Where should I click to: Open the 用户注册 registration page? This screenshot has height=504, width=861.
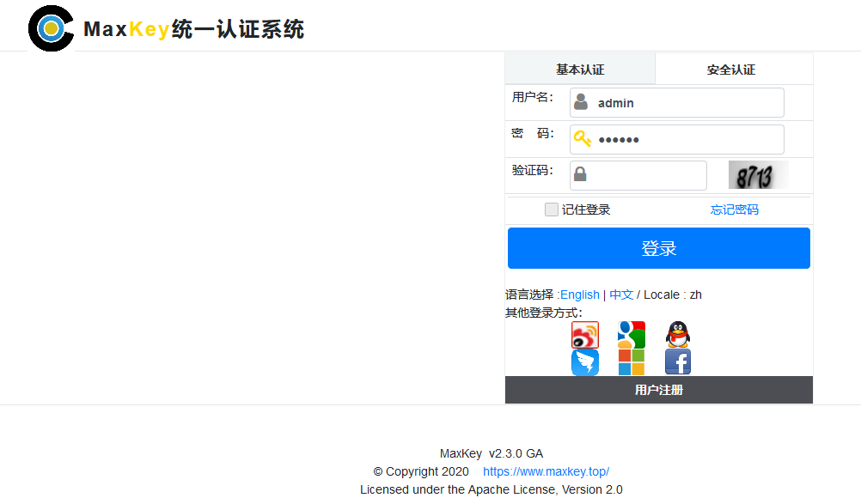coord(658,389)
